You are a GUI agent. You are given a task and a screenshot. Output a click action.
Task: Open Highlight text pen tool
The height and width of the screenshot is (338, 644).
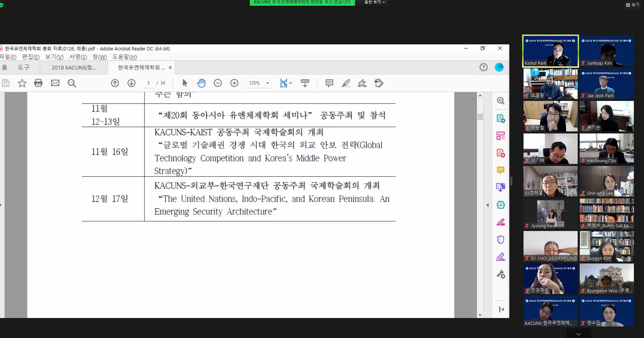click(x=346, y=83)
